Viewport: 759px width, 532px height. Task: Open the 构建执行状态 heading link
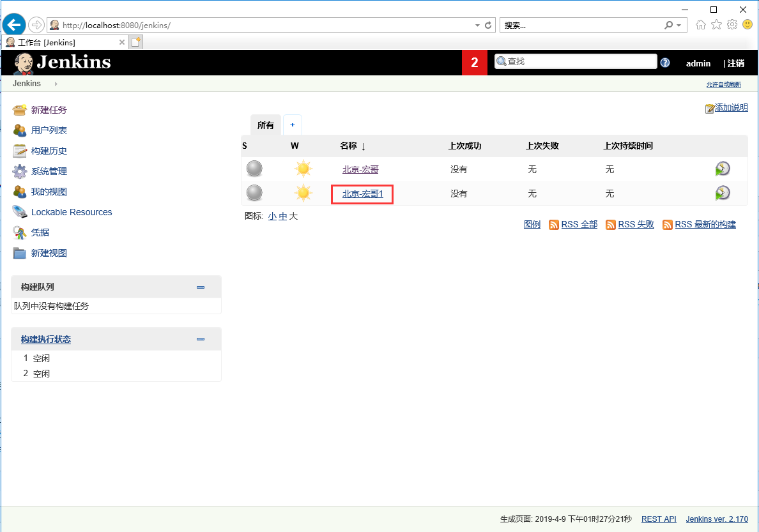pos(46,339)
